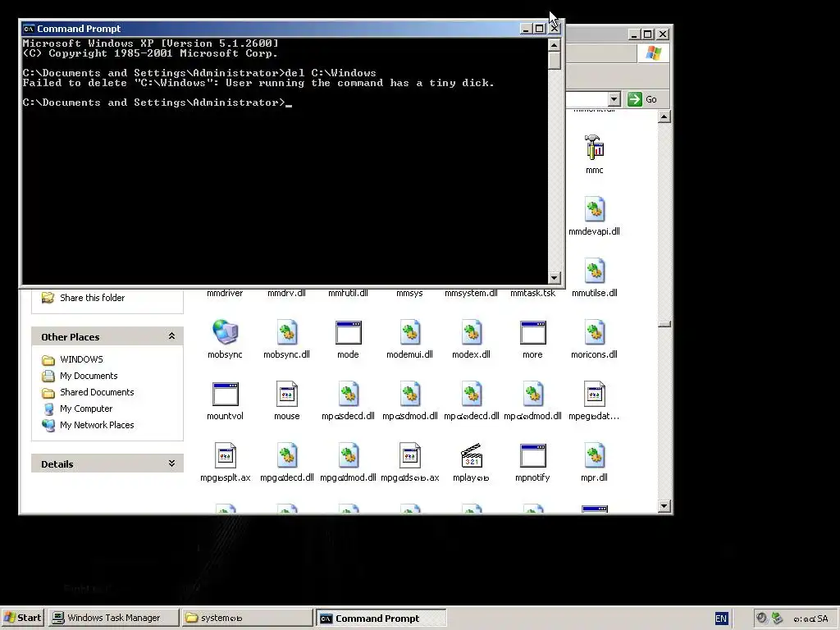The width and height of the screenshot is (840, 630).
Task: Select the modemui.dll file
Action: (x=410, y=340)
